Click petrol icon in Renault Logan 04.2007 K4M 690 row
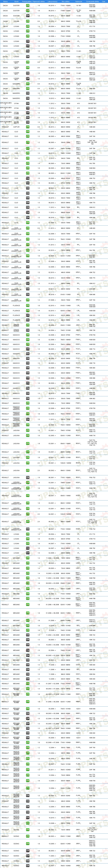Viewport: 108px width, 868px height. pyautogui.click(x=28, y=544)
